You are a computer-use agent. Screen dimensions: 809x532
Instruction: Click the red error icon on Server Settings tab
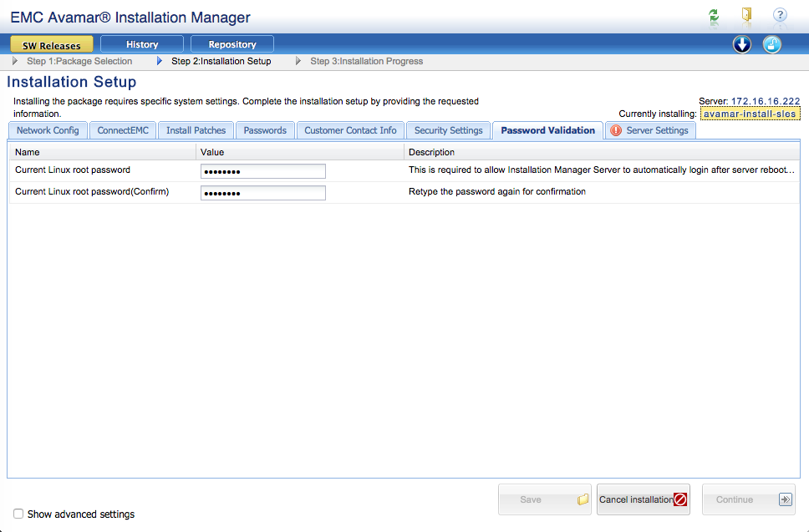616,130
